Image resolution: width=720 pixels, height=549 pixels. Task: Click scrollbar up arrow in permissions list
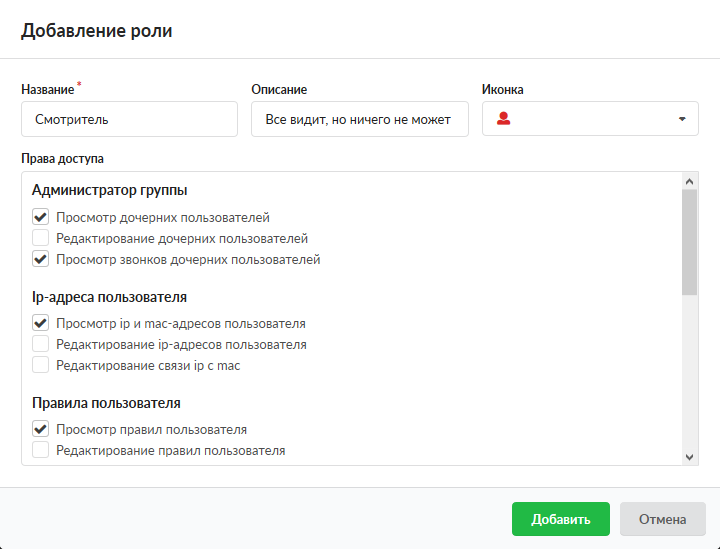(690, 181)
